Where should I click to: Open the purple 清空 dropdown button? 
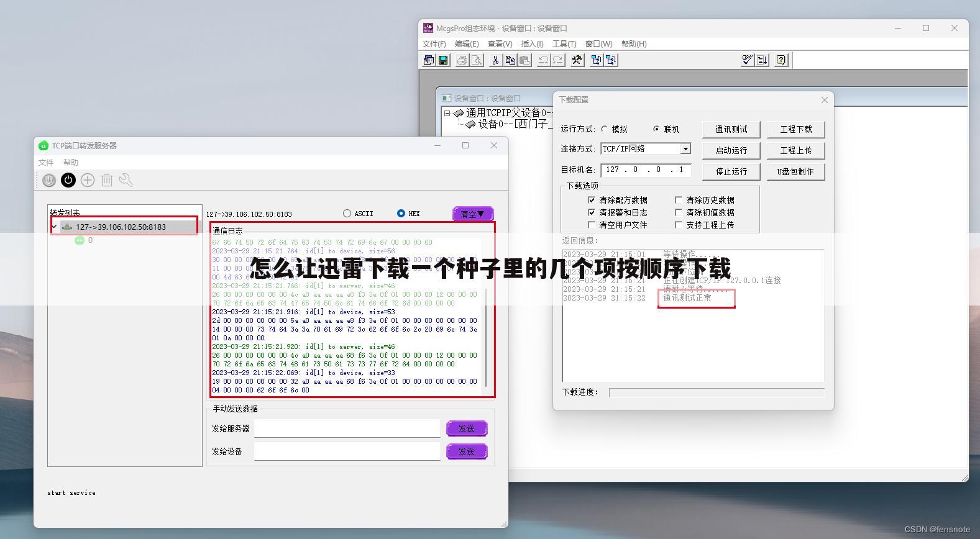473,214
